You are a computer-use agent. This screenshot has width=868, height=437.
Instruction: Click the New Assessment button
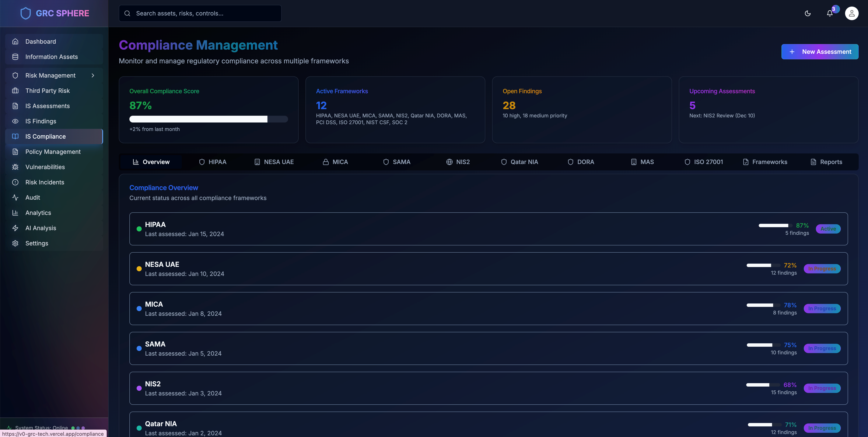819,51
